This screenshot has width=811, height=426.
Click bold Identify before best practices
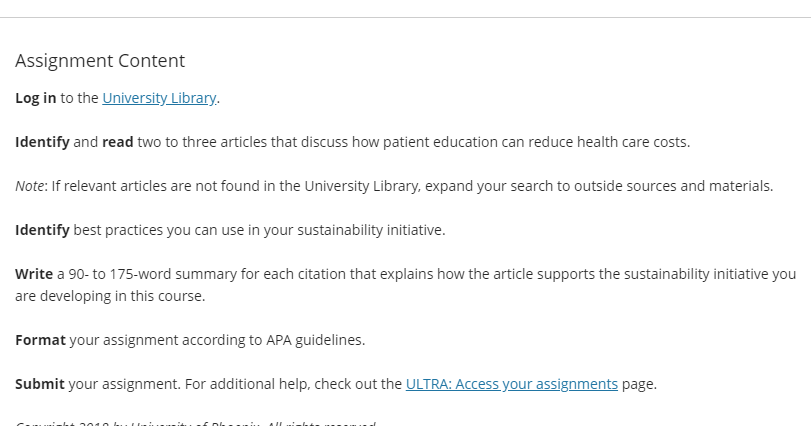coord(42,230)
